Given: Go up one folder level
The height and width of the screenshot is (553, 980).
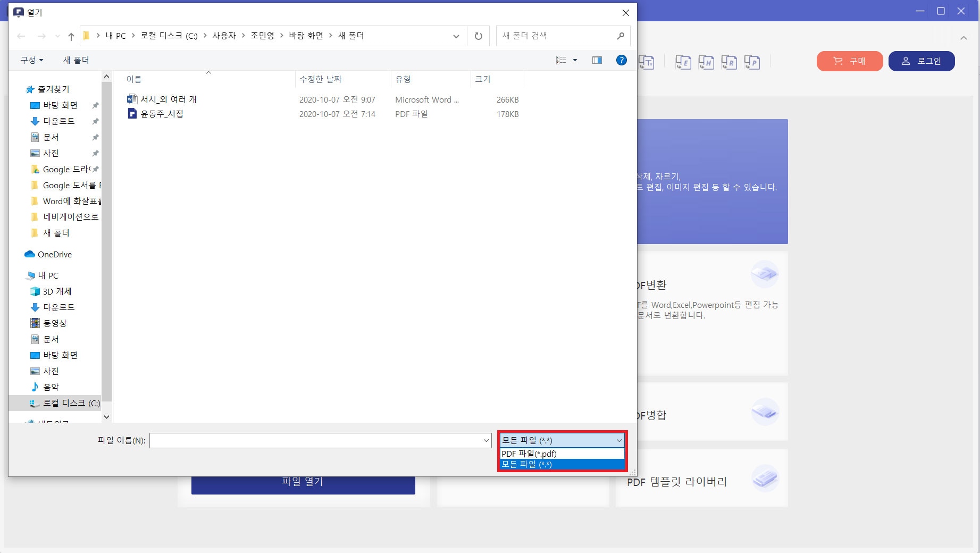Looking at the screenshot, I should [71, 36].
